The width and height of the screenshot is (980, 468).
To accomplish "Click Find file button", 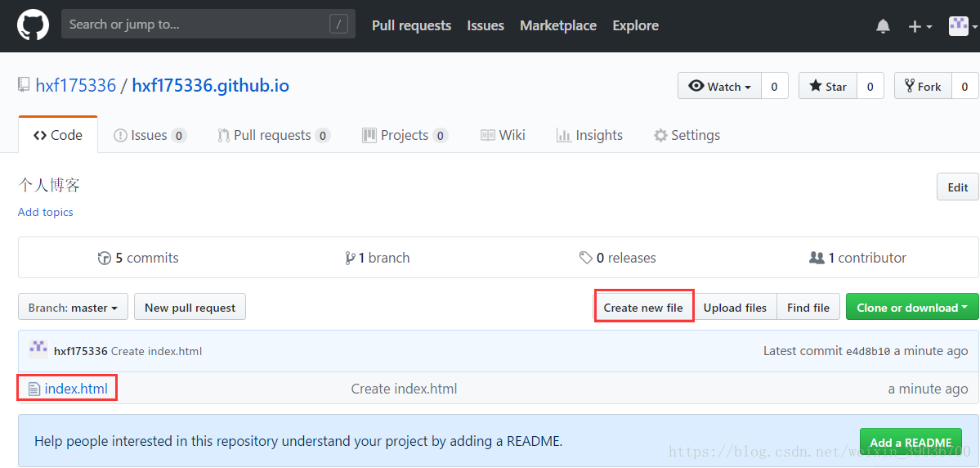I will point(808,307).
